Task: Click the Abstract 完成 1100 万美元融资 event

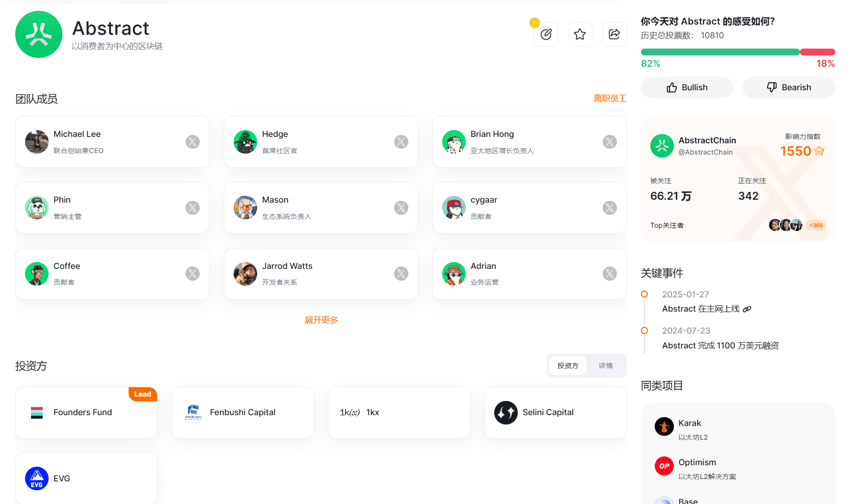Action: [x=720, y=345]
